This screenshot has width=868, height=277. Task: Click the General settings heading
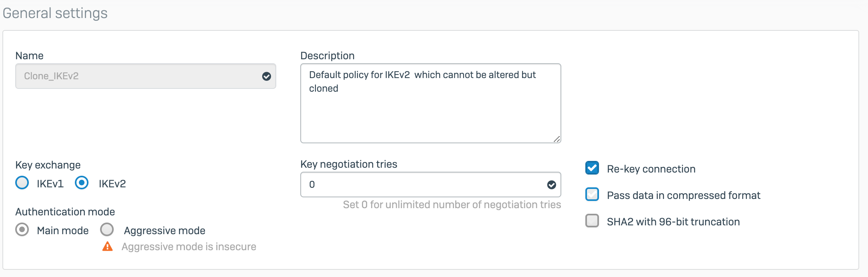(55, 13)
